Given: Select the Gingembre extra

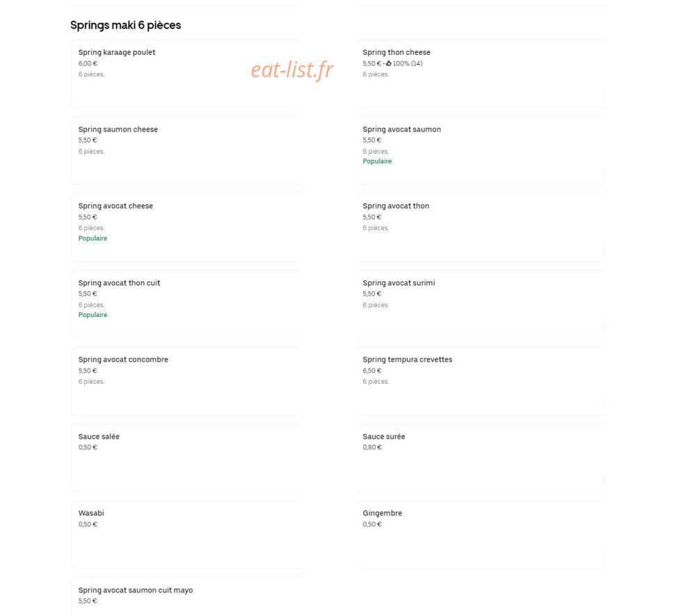Looking at the screenshot, I should pyautogui.click(x=480, y=535).
